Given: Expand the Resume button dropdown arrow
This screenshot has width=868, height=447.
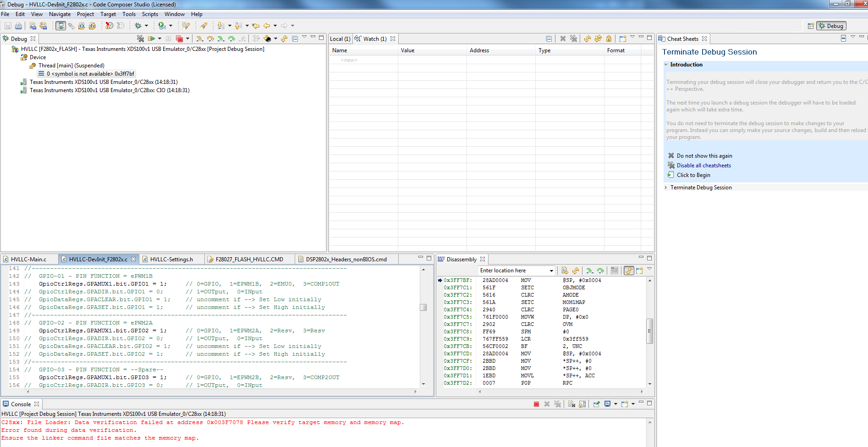Looking at the screenshot, I should [x=159, y=39].
